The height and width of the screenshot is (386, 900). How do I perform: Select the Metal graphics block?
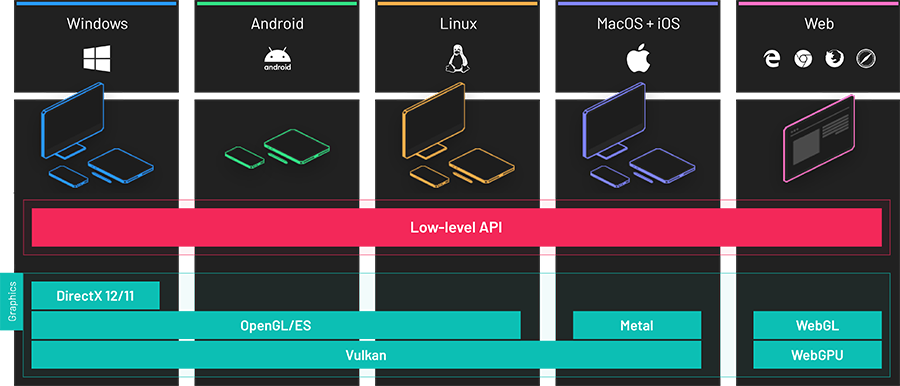(637, 325)
